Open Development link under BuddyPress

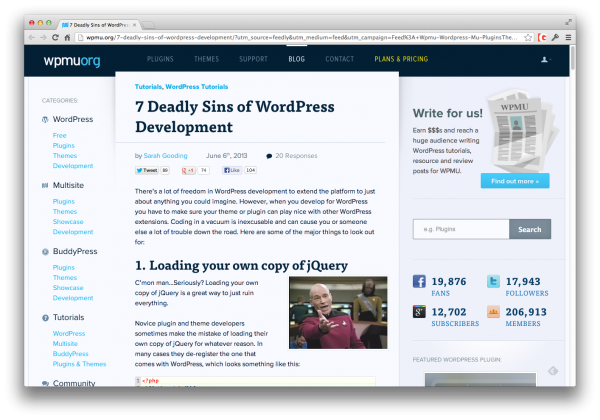click(73, 298)
